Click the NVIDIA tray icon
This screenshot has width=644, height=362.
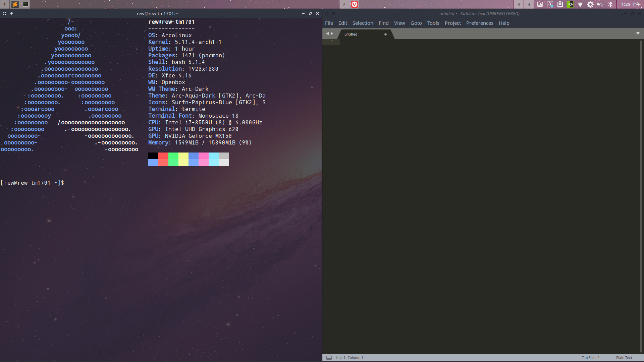point(570,4)
